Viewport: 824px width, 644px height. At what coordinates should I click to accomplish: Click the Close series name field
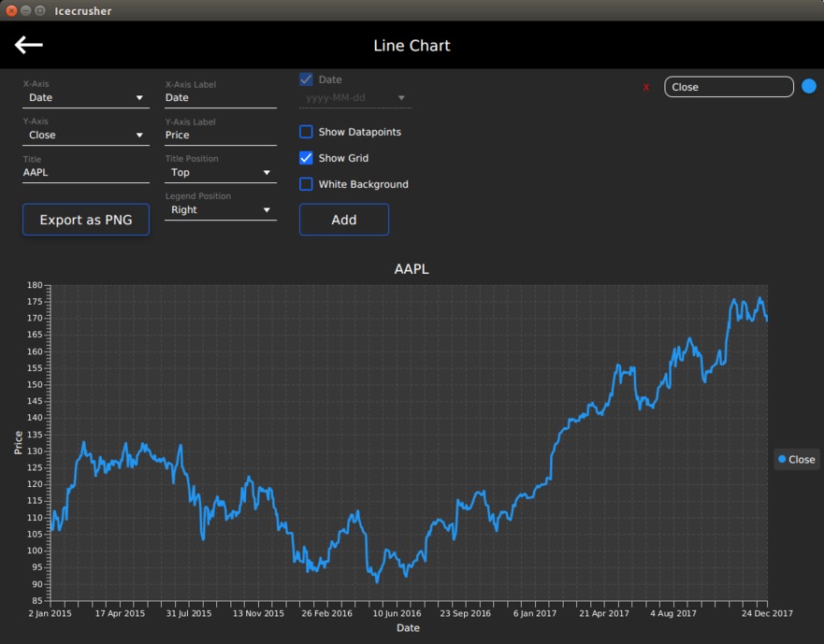click(729, 87)
